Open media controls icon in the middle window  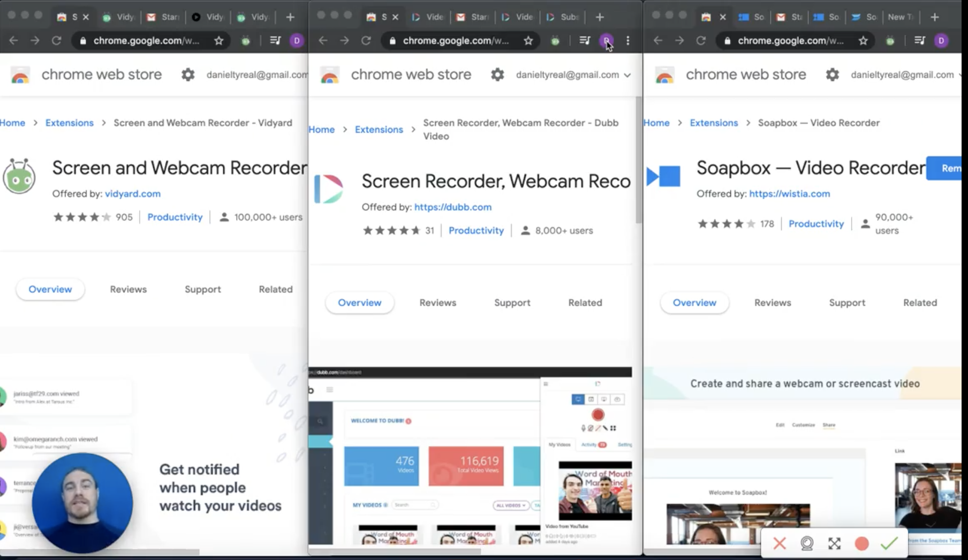pos(585,41)
